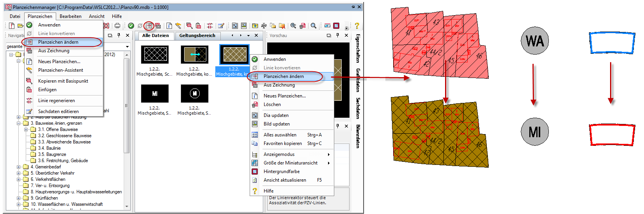Expand the '4. Gemeinbedarf' tree node
The image size is (644, 214).
click(19, 167)
